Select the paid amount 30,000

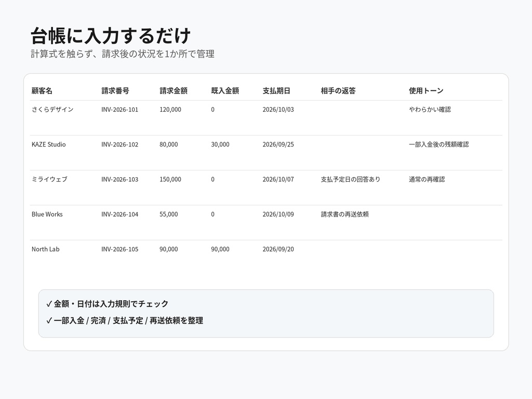pyautogui.click(x=220, y=144)
